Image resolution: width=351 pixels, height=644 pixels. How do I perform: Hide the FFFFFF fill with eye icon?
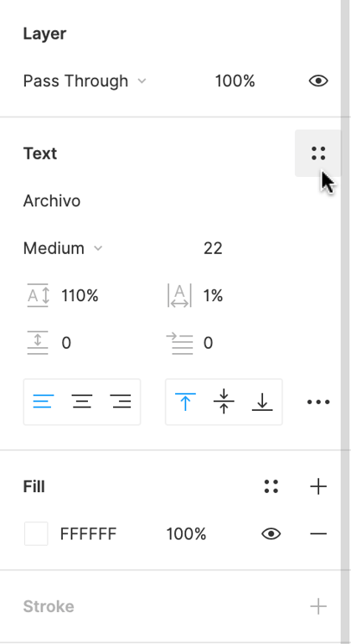[x=271, y=534]
